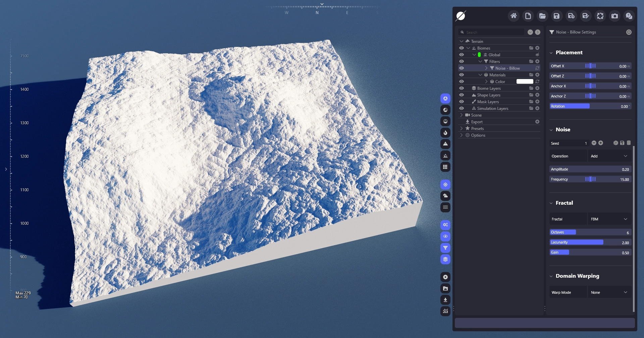Screen dimensions: 644x338
Task: Click the grid icon in viewport sidebar
Action: pyautogui.click(x=445, y=167)
